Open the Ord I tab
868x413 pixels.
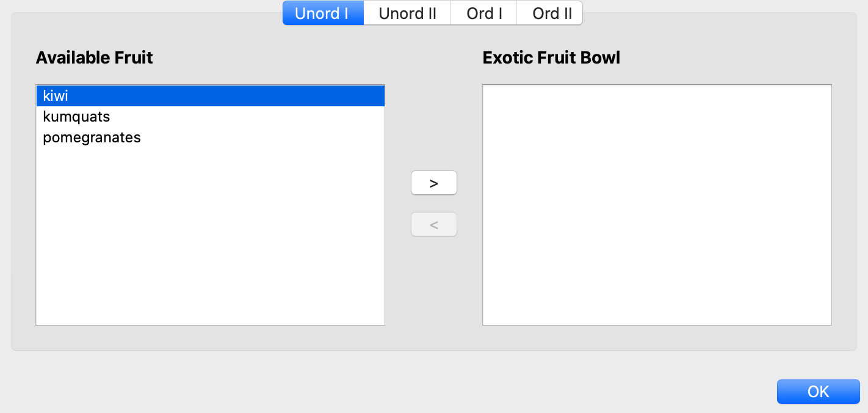click(x=484, y=13)
